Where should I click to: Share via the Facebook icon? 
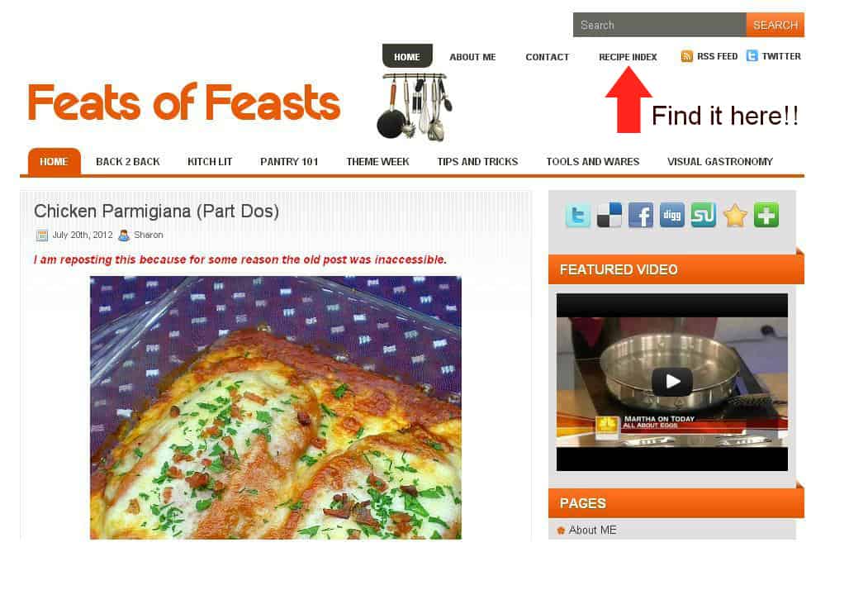[641, 216]
